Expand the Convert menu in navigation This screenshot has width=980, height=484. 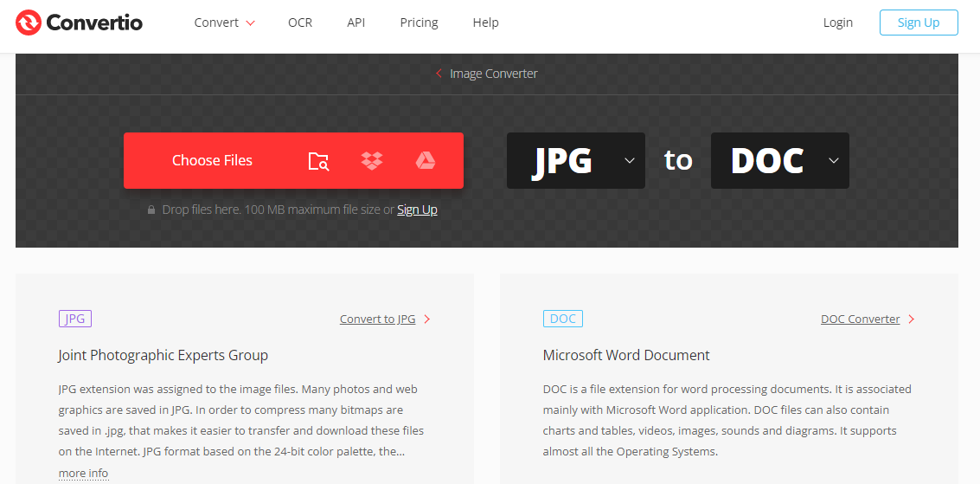click(224, 23)
